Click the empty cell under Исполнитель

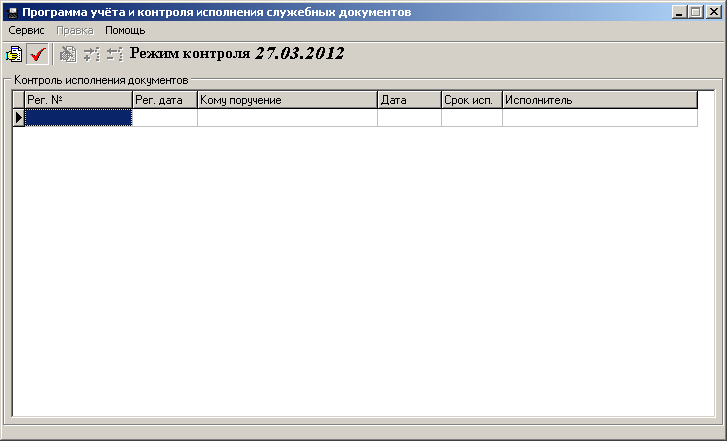point(599,118)
